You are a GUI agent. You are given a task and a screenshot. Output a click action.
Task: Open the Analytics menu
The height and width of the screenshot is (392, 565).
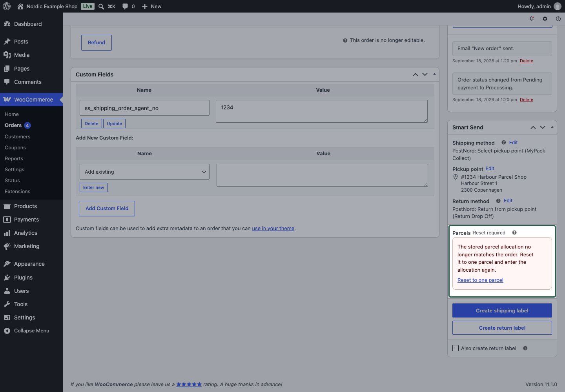[31, 233]
